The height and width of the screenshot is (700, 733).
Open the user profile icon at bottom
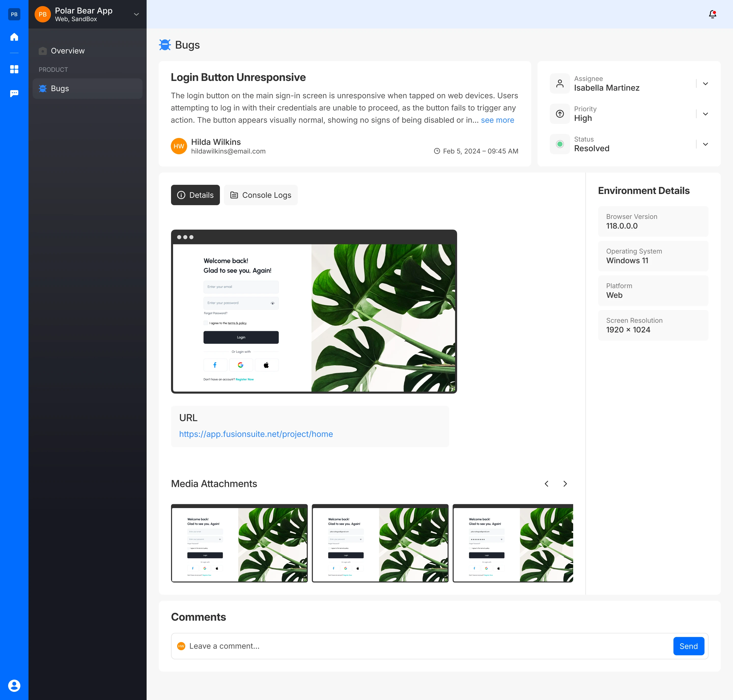(x=14, y=685)
